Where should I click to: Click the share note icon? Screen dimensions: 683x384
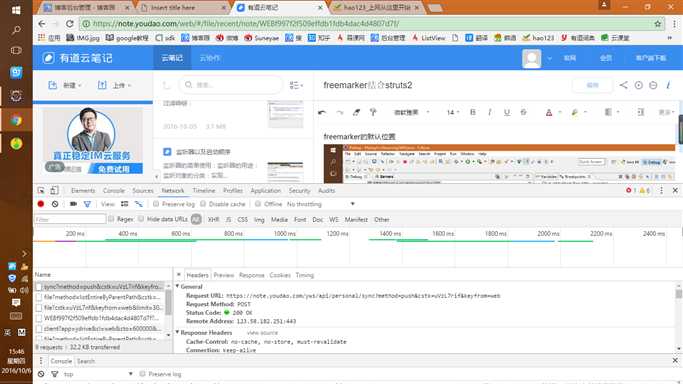(x=624, y=85)
